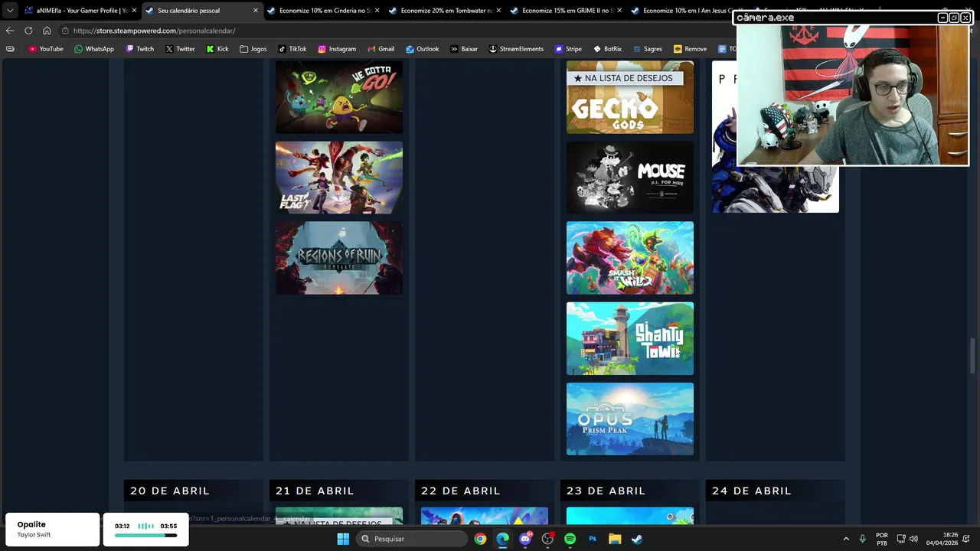Screen dimensions: 980x551
Task: Open Google Chrome from the taskbar
Action: (x=480, y=539)
